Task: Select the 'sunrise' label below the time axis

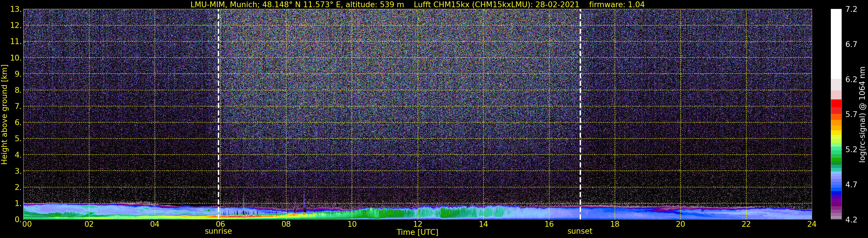Action: (218, 231)
